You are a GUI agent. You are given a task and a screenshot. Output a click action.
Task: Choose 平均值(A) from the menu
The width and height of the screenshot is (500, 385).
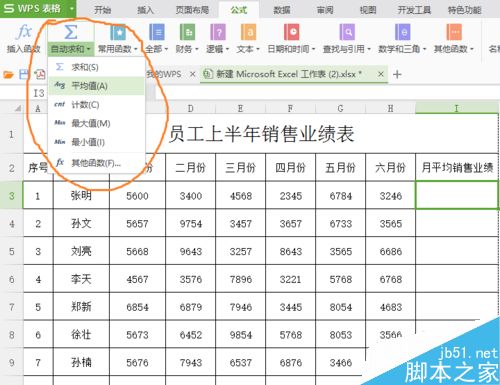tap(97, 86)
